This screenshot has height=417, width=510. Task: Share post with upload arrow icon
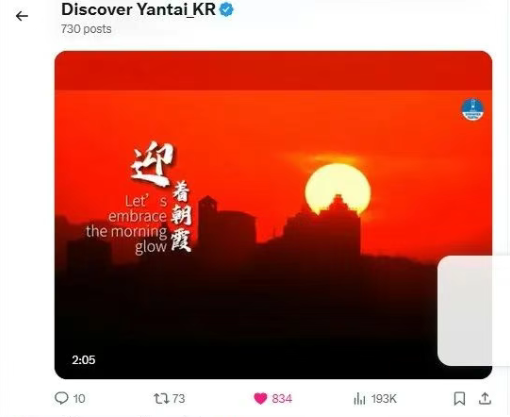[x=485, y=398]
